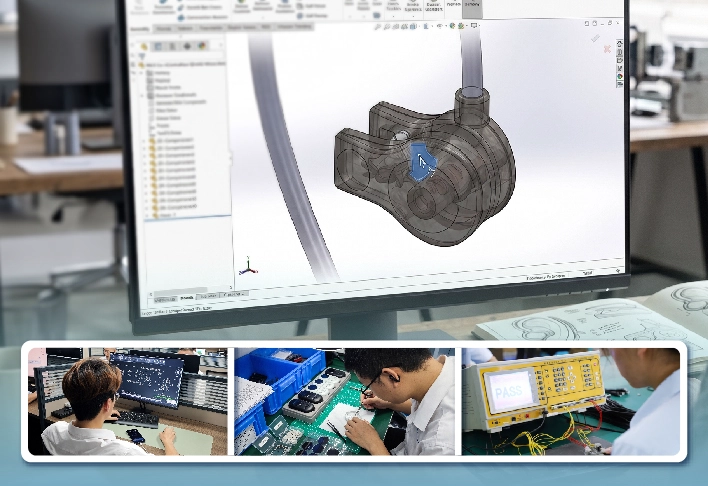Select the highlighted blue manager pane tab
The height and width of the screenshot is (486, 708).
(158, 47)
